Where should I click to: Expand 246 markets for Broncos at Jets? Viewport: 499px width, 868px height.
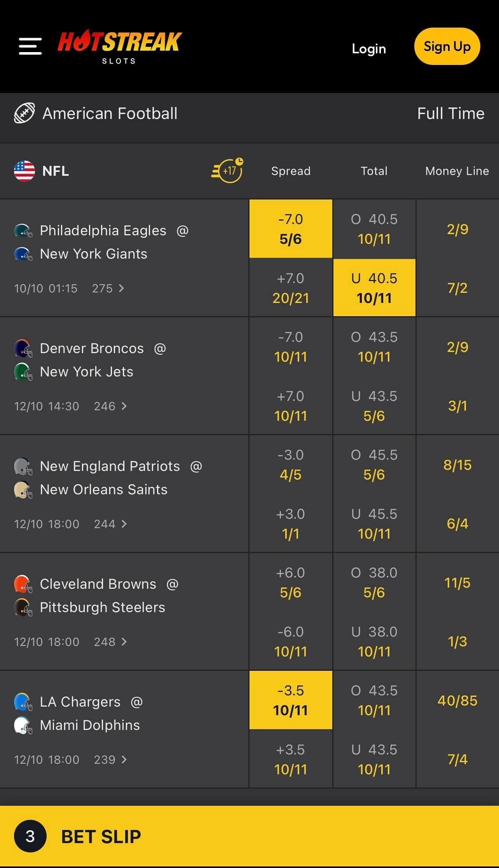(110, 406)
